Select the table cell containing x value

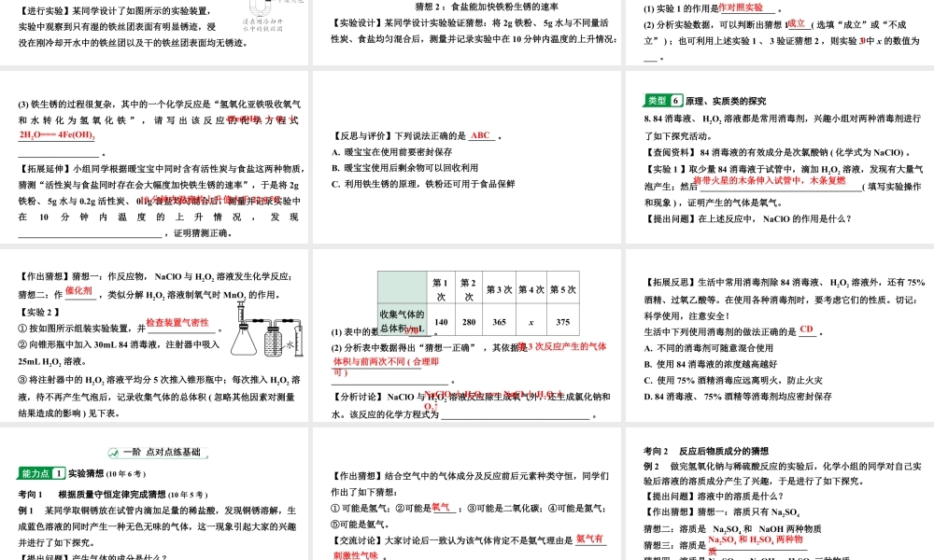point(530,320)
